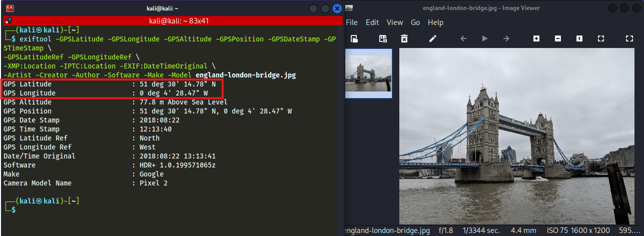Image resolution: width=644 pixels, height=236 pixels.
Task: Click the Open file icon in Image Viewer
Action: (354, 38)
